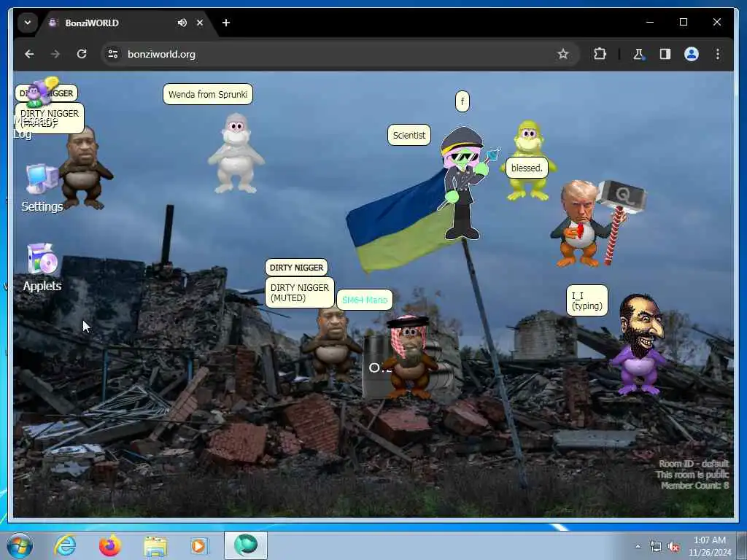Click the purple bonzi that is typing
This screenshot has width=747, height=560.
click(638, 345)
